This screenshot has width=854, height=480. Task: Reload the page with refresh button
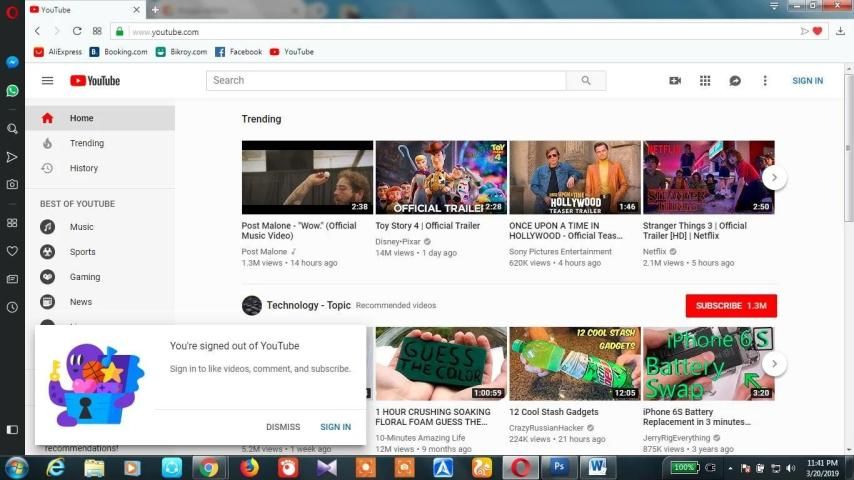pyautogui.click(x=77, y=31)
